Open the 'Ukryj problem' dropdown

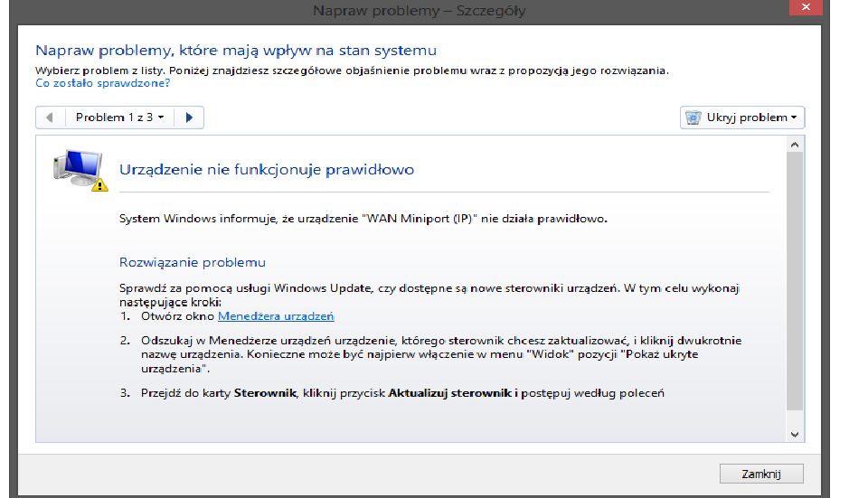click(741, 117)
